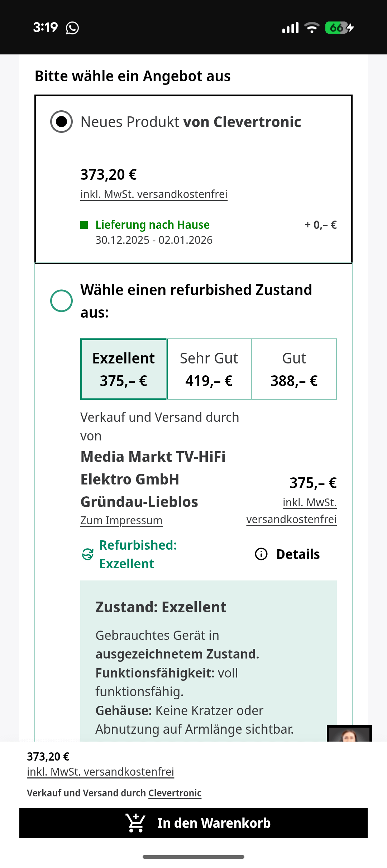The image size is (387, 868).
Task: Open the Clevertronic seller link in the bottom bar
Action: (x=175, y=793)
